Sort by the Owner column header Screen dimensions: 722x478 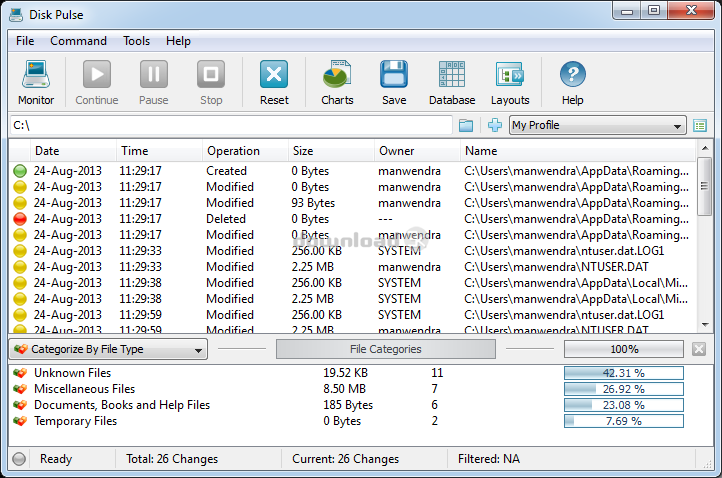pyautogui.click(x=417, y=151)
